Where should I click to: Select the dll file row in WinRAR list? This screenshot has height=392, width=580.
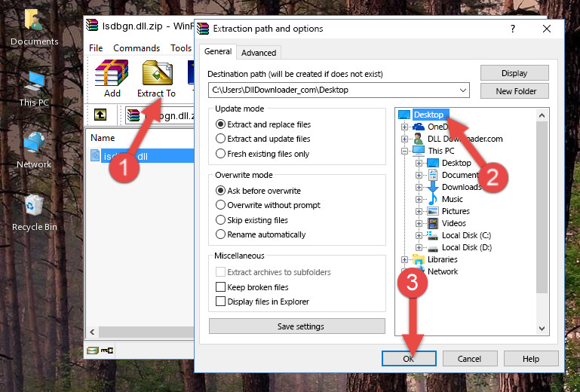click(142, 156)
